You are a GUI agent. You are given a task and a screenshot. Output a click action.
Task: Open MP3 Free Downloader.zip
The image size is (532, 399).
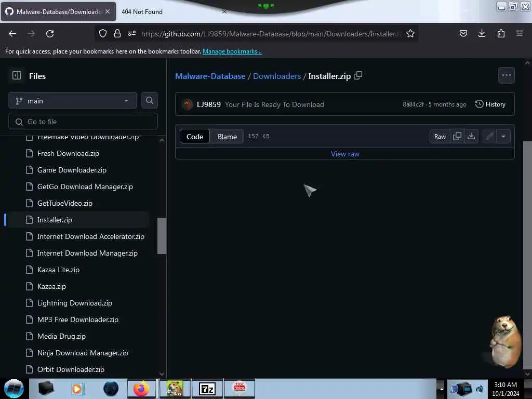tap(77, 320)
